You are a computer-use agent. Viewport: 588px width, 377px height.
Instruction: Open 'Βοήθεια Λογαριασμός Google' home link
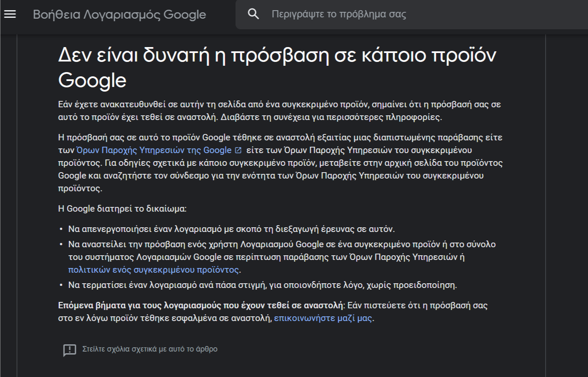120,14
